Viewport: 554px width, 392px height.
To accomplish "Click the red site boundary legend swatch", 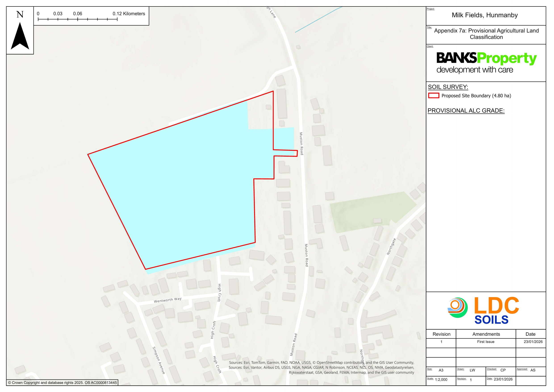I will pos(433,96).
